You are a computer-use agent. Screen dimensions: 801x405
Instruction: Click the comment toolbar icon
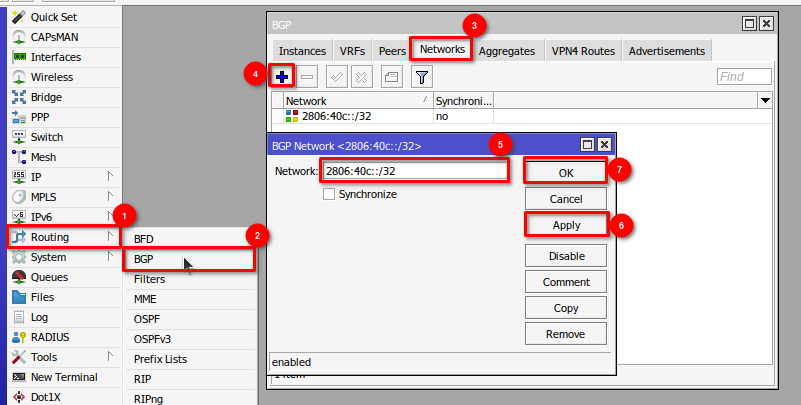(392, 77)
